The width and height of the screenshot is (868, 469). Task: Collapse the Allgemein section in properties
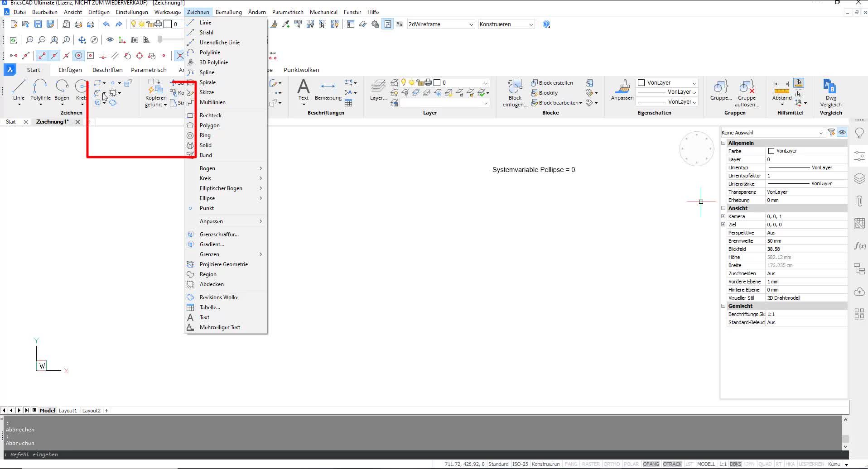click(x=723, y=143)
